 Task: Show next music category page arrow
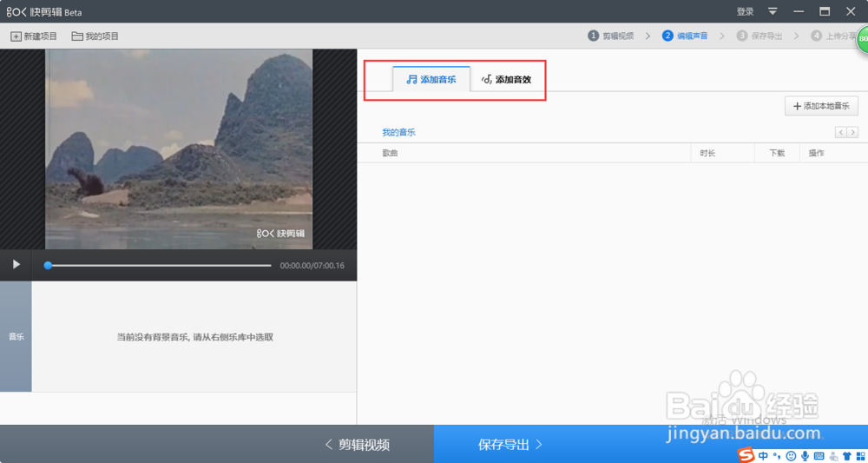pos(852,132)
